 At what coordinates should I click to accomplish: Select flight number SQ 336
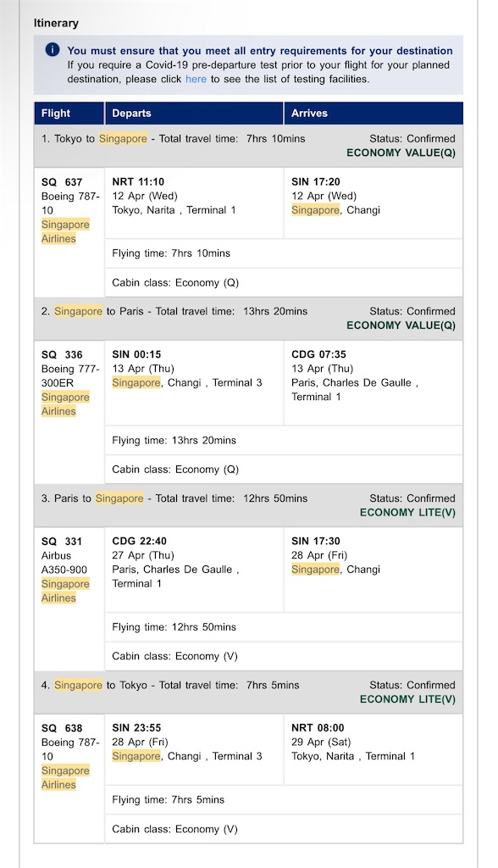click(x=62, y=355)
